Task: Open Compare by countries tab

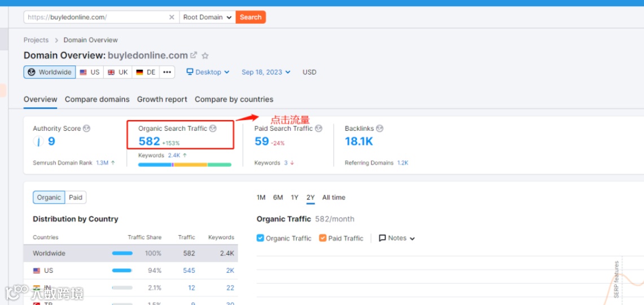Action: point(234,99)
